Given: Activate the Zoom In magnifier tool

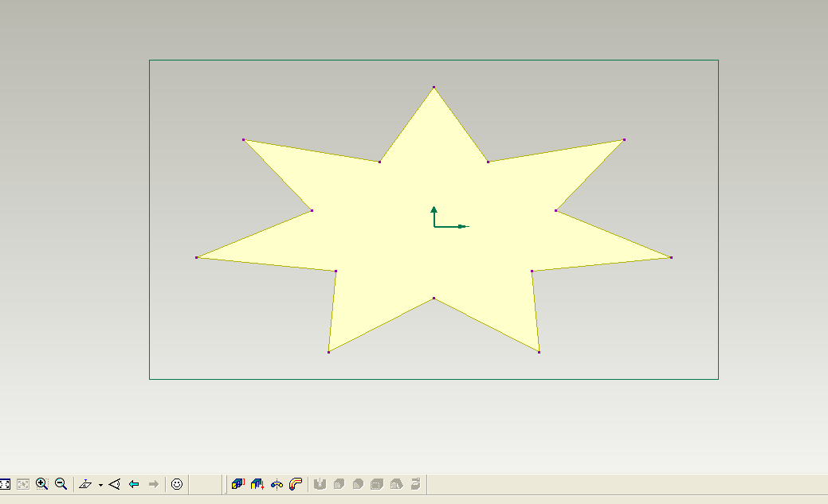Looking at the screenshot, I should coord(41,483).
